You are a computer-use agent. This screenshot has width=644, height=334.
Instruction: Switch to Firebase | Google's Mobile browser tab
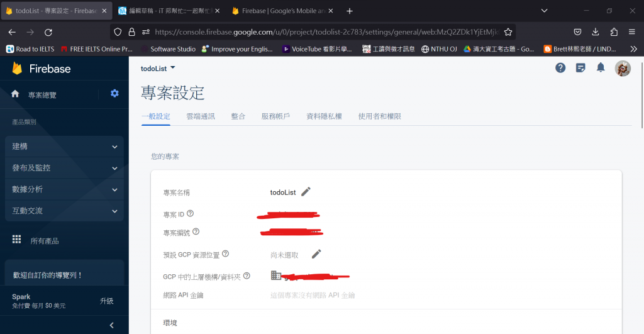click(x=282, y=11)
